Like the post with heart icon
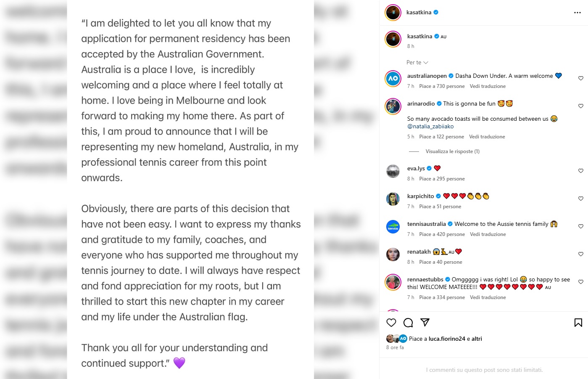 [x=391, y=323]
